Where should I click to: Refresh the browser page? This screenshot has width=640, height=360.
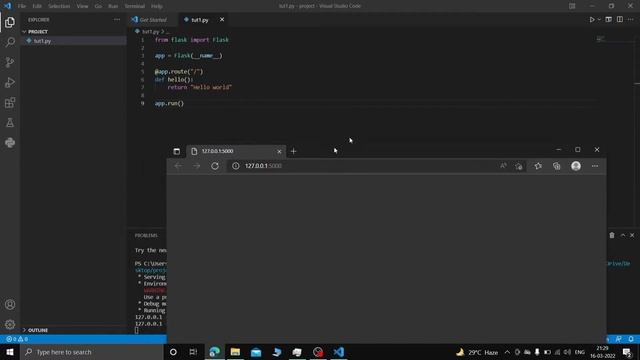(215, 166)
